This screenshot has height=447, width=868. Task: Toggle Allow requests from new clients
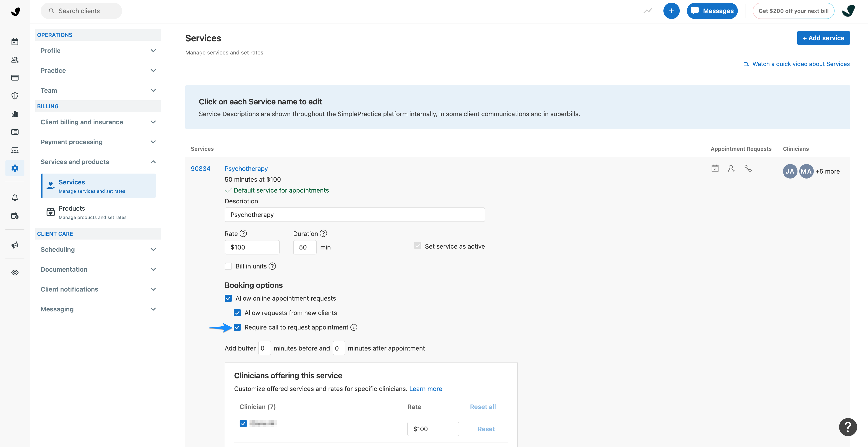(237, 313)
